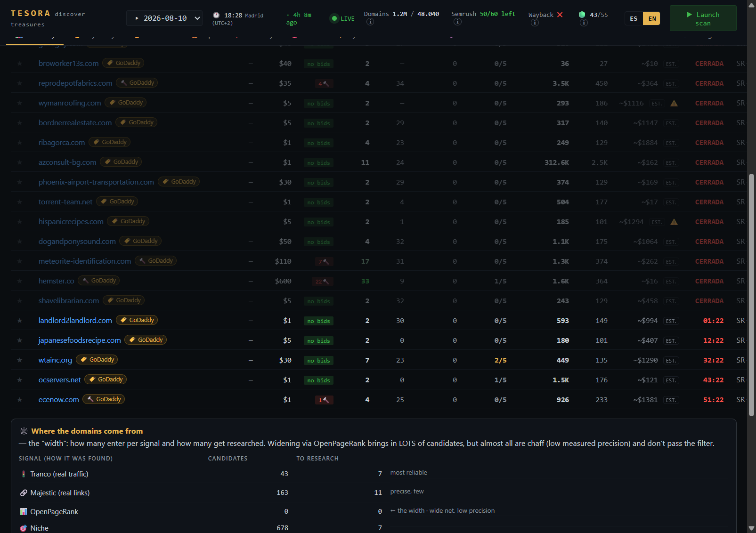The height and width of the screenshot is (533, 756).
Task: Open the 2026-08-10 date dropdown
Action: tap(164, 18)
